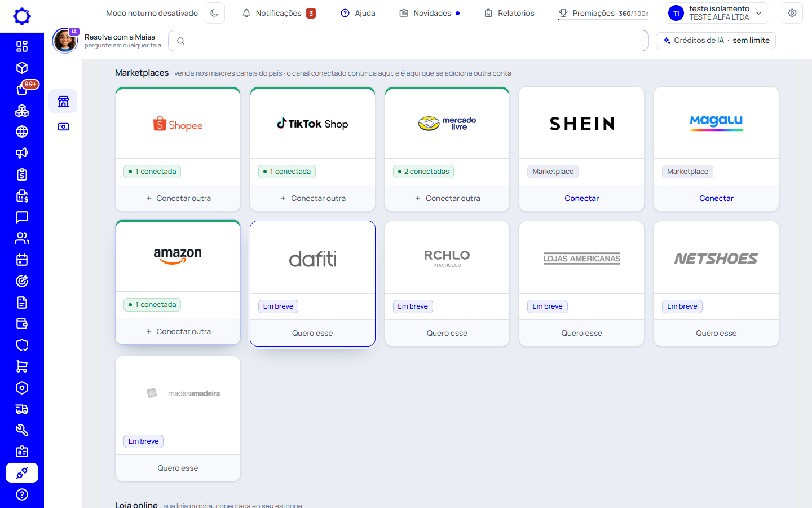Click the Maisa assistant avatar
This screenshot has height=508, width=812.
click(x=65, y=41)
